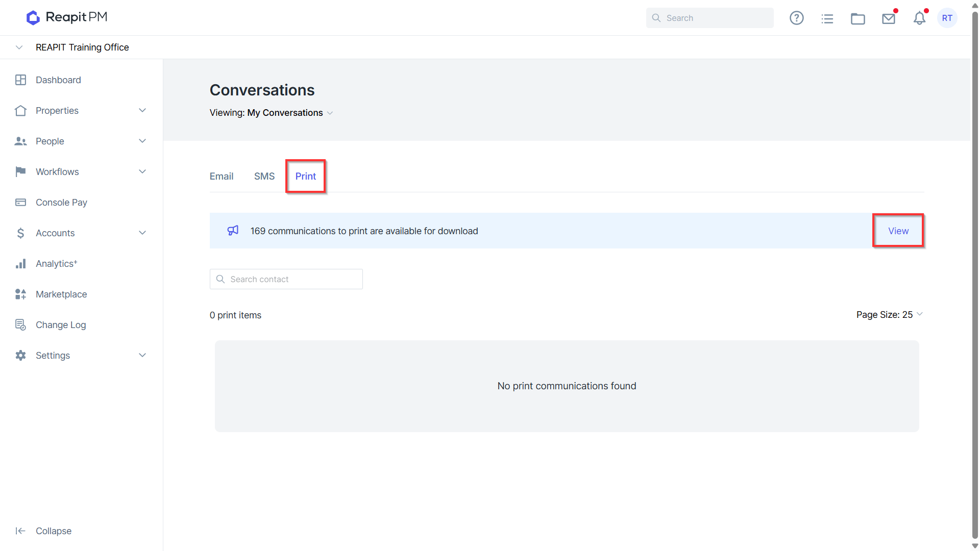
Task: Open the help question mark icon
Action: click(796, 18)
